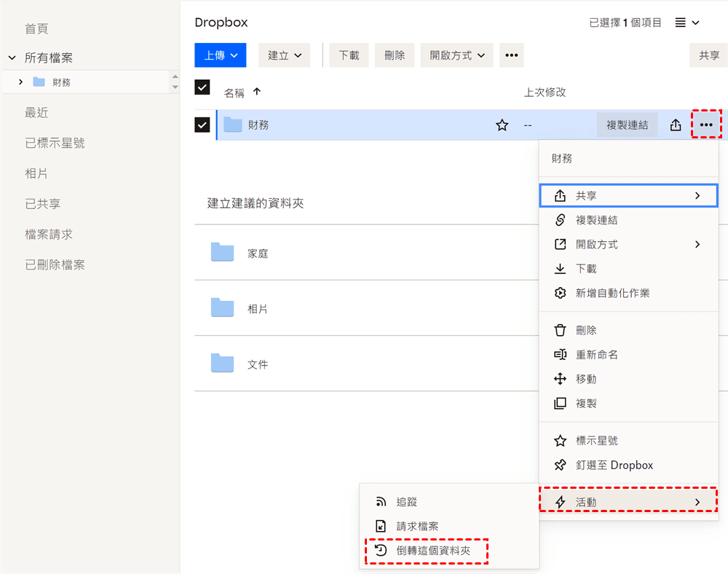Open the view options dropdown arrow
The width and height of the screenshot is (728, 574).
(x=695, y=23)
